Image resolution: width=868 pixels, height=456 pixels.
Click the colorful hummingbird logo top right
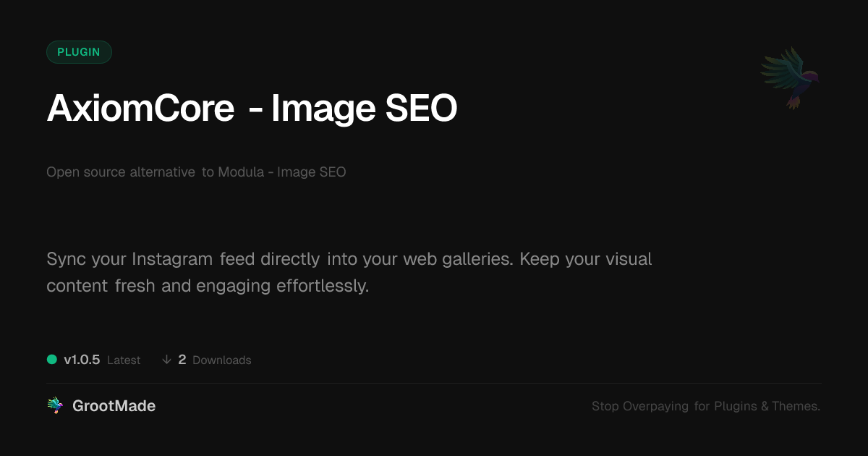click(791, 77)
